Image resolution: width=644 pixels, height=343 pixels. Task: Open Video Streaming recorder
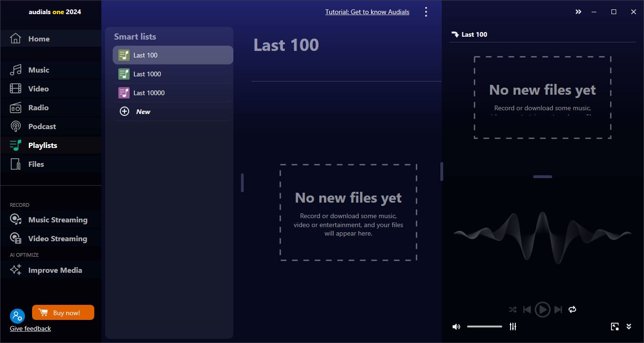(x=50, y=238)
